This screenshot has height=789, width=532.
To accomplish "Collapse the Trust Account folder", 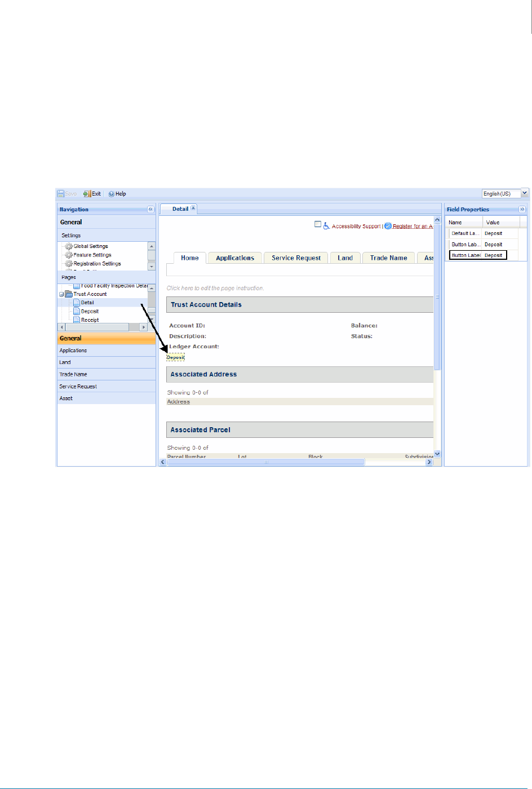I will (61, 294).
